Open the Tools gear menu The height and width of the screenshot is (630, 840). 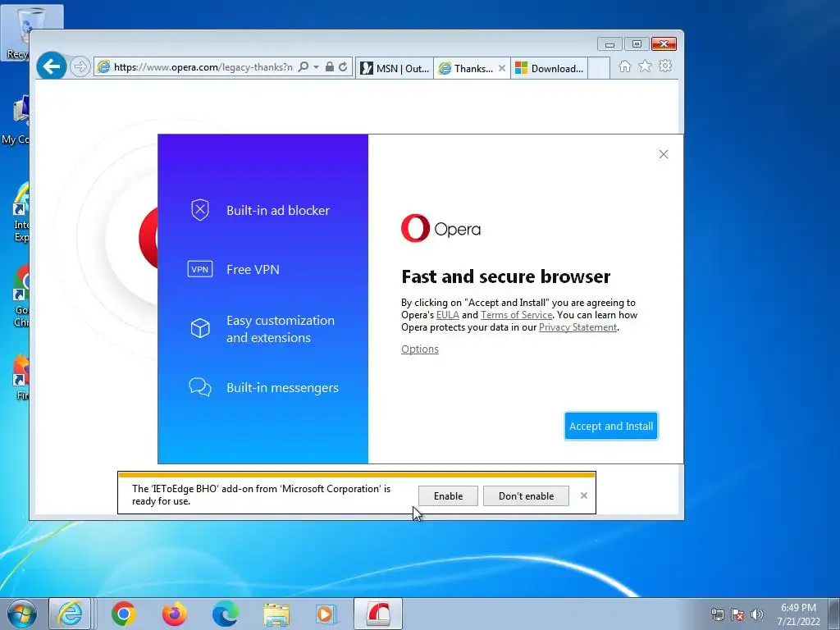[x=665, y=66]
